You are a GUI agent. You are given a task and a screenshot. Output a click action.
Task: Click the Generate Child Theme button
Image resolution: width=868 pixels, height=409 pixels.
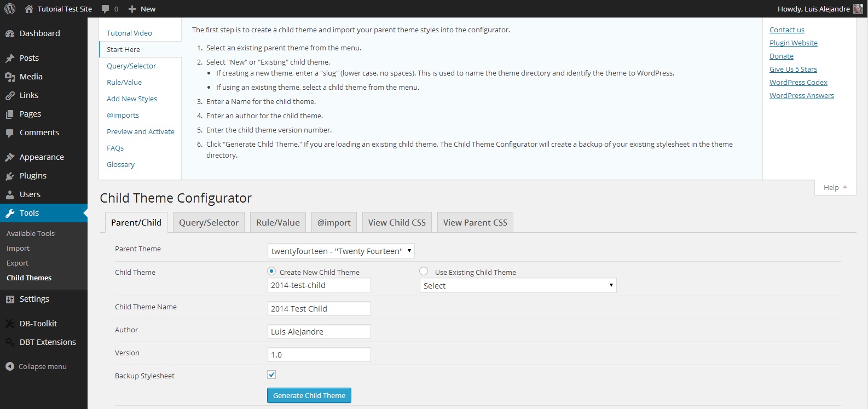pos(309,395)
